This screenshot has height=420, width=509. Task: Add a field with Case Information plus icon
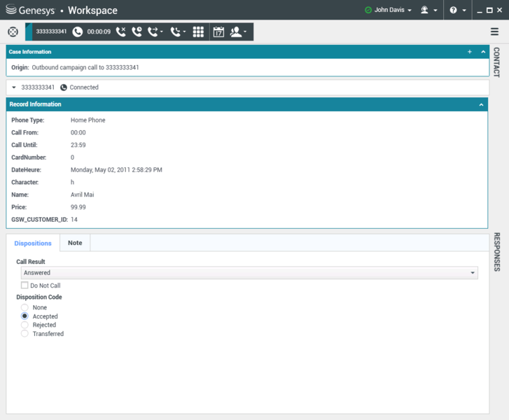[x=469, y=52]
